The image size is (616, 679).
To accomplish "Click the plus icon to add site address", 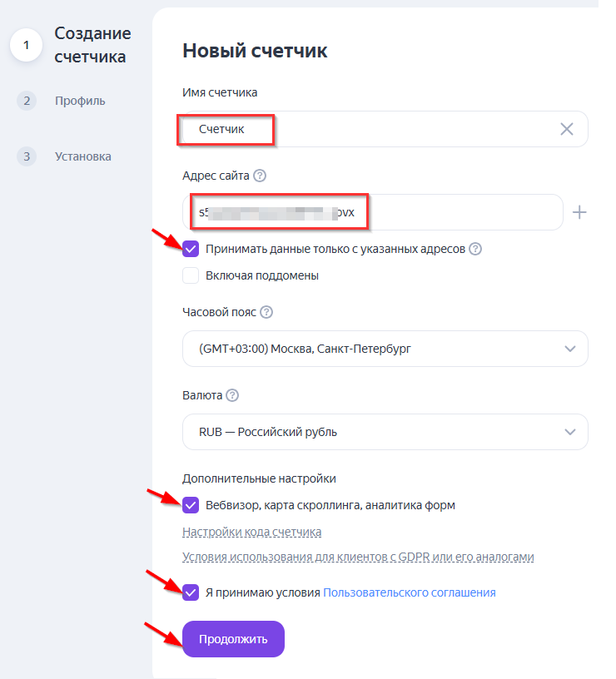I will [579, 212].
